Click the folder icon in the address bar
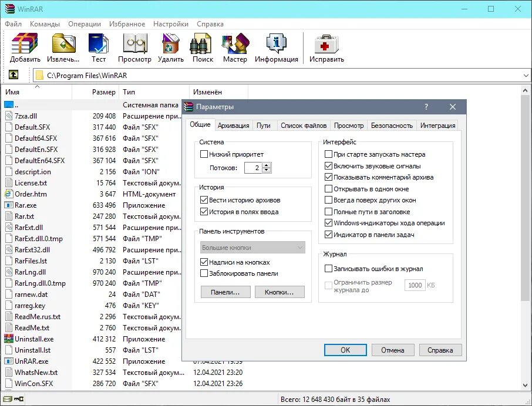 (40, 75)
